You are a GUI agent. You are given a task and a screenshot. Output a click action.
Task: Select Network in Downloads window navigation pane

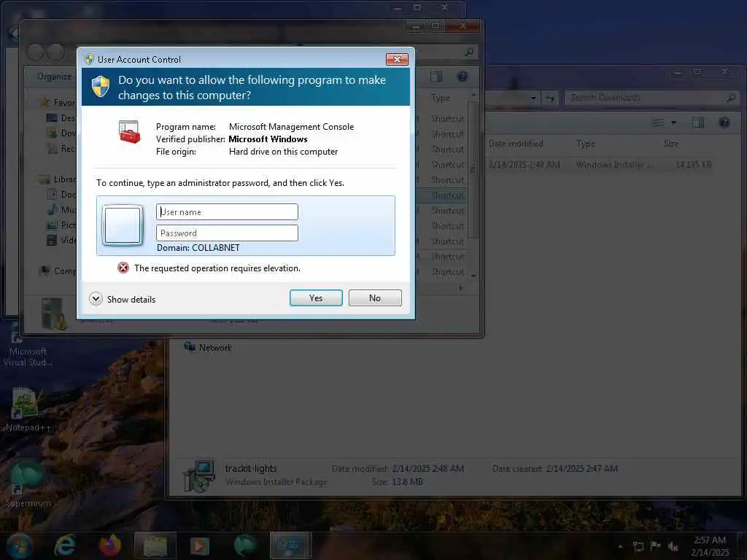pos(209,347)
